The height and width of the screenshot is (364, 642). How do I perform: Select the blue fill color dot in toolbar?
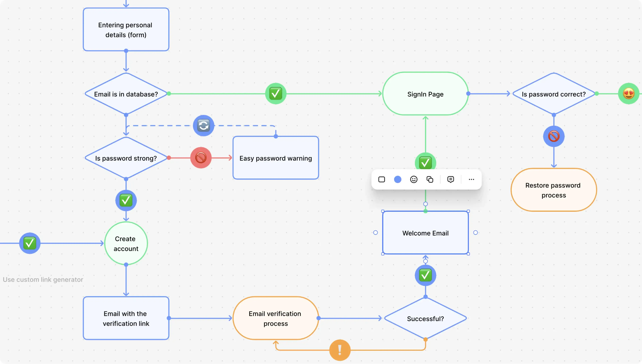tap(397, 179)
